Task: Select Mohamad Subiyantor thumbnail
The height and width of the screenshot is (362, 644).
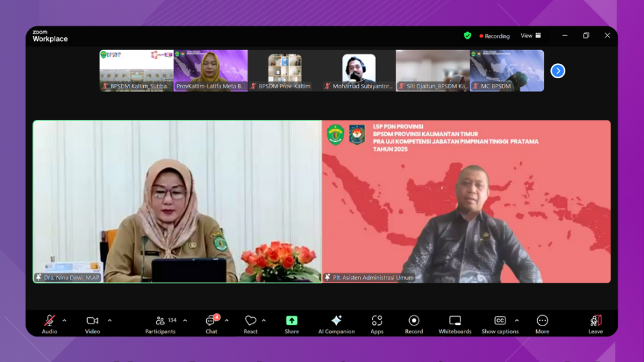Action: [x=358, y=71]
